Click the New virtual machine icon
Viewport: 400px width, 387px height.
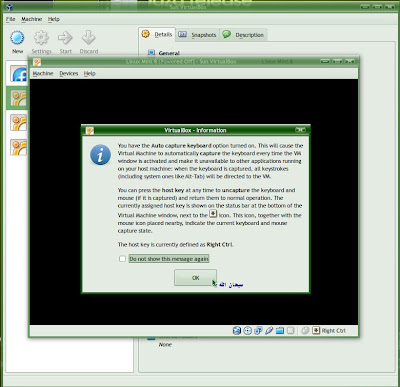[17, 38]
